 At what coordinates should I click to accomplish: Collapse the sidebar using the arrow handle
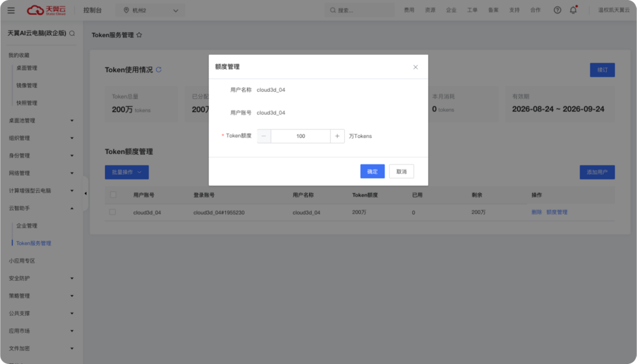point(85,194)
